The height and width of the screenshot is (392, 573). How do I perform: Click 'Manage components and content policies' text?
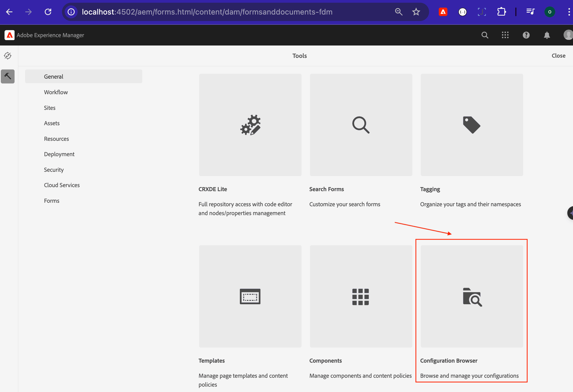360,376
